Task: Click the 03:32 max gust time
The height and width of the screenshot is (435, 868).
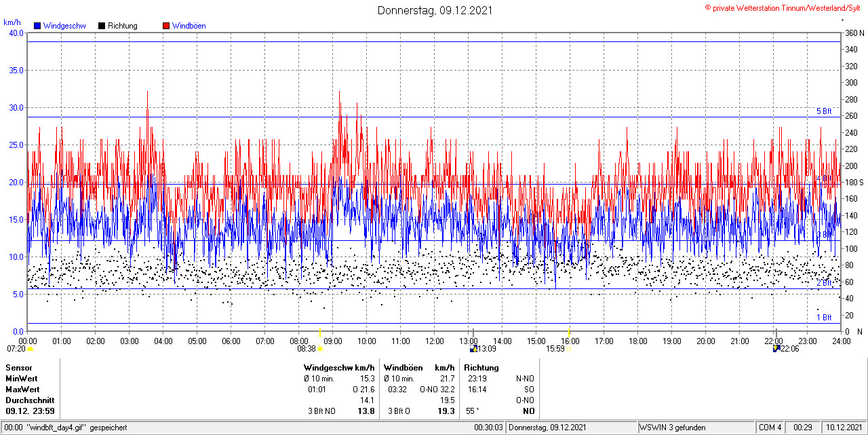Action: 397,390
